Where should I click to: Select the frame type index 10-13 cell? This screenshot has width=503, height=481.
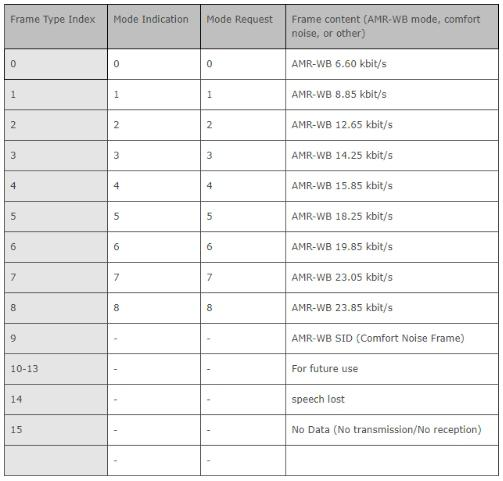tap(56, 369)
